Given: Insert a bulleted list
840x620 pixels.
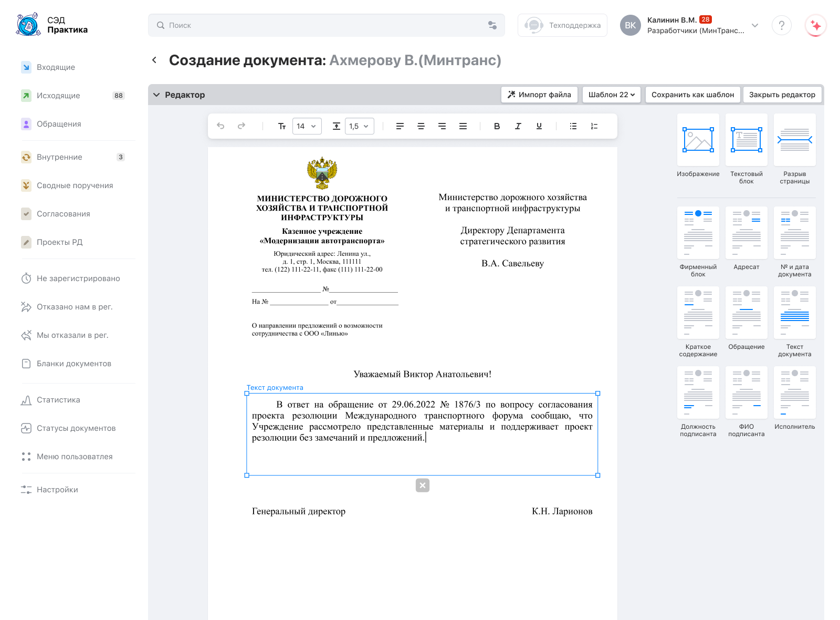Looking at the screenshot, I should coord(573,126).
